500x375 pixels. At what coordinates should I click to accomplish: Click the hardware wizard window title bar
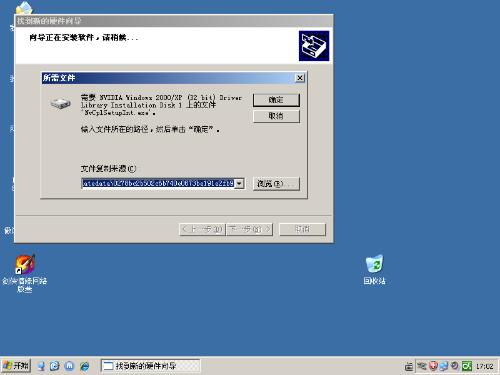coord(174,21)
